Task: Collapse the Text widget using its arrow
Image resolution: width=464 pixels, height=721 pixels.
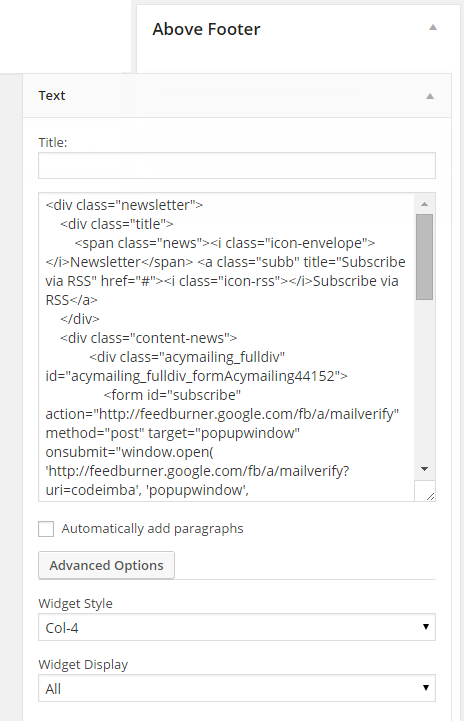Action: click(x=430, y=96)
